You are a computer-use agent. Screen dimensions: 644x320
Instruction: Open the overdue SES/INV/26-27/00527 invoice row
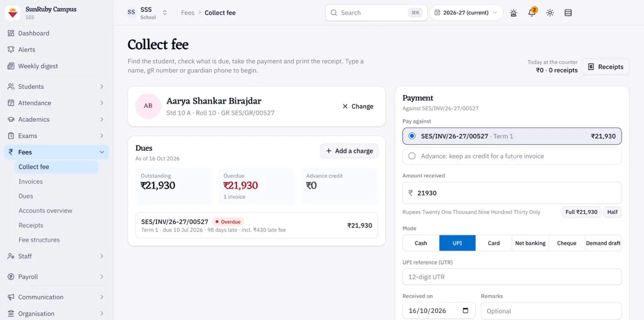(x=257, y=226)
